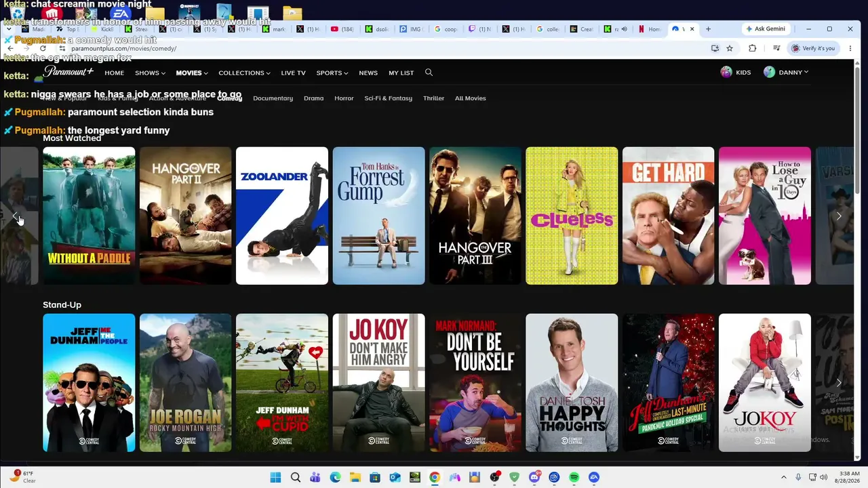Open File Explorer from the taskbar
The image size is (868, 488).
[355, 477]
